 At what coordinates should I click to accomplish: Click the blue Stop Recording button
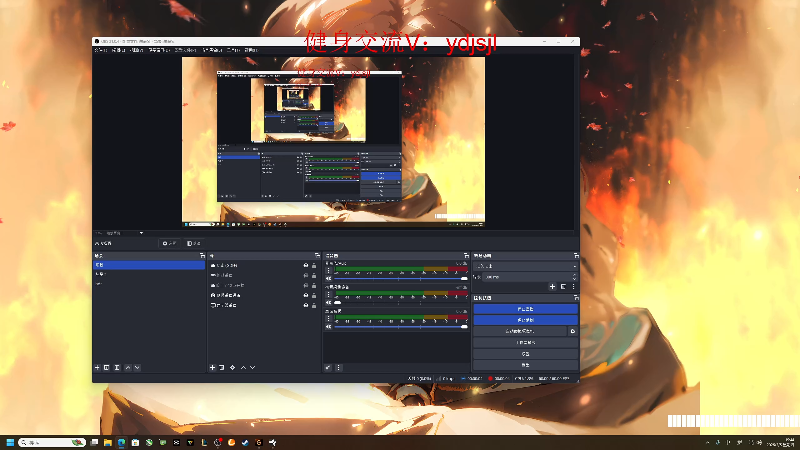click(526, 320)
